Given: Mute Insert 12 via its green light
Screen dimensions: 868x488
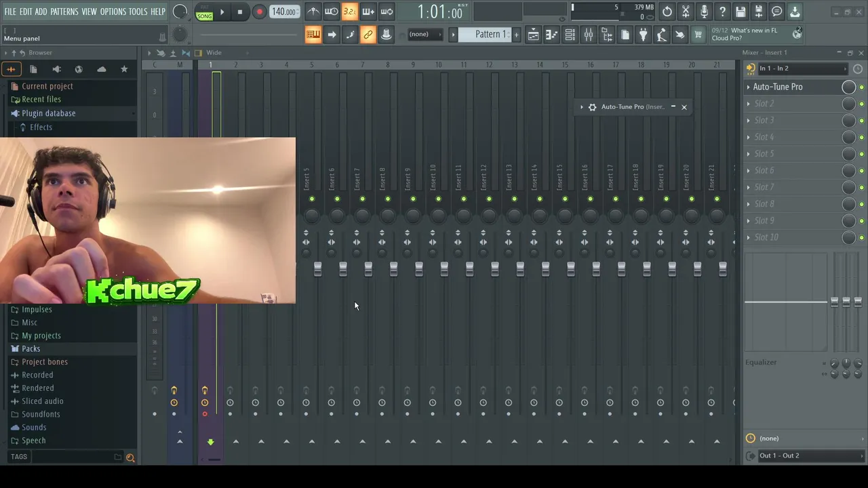Looking at the screenshot, I should tap(489, 199).
